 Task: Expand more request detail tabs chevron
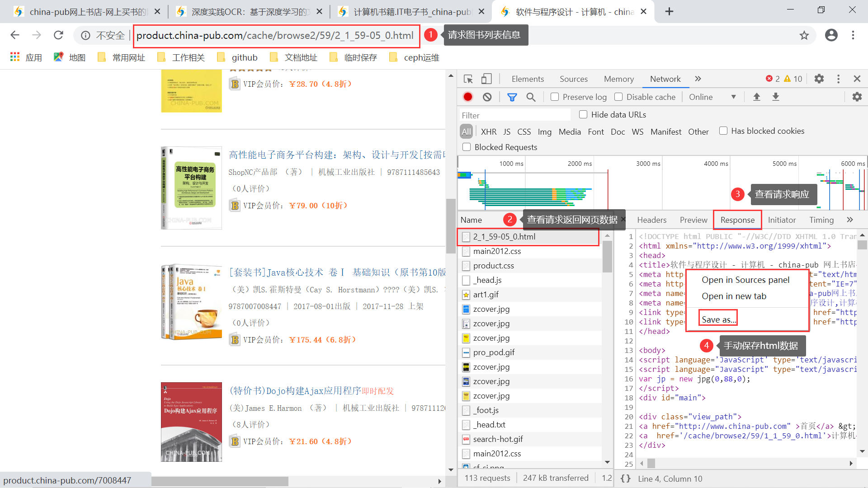(850, 220)
